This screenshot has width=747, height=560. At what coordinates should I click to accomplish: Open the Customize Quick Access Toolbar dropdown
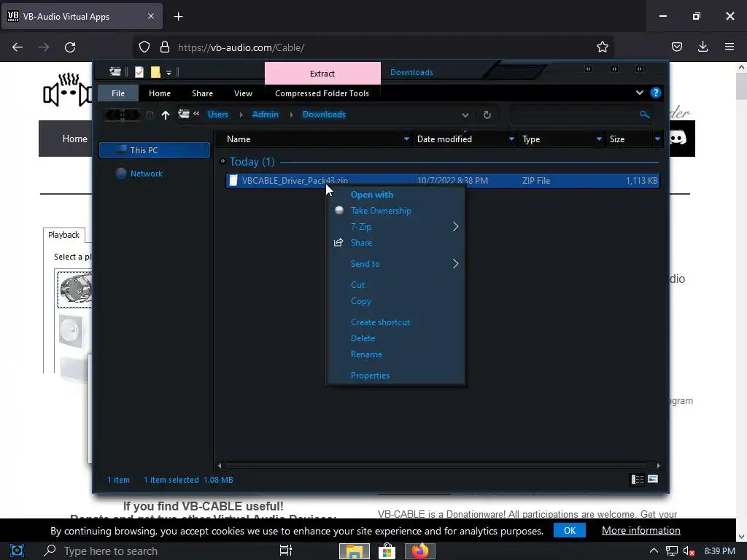coord(169,72)
